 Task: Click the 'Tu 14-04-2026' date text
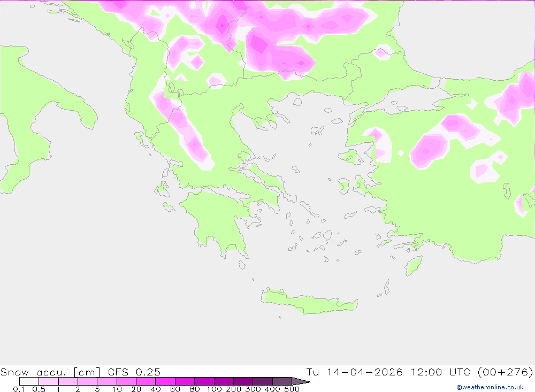pyautogui.click(x=354, y=372)
